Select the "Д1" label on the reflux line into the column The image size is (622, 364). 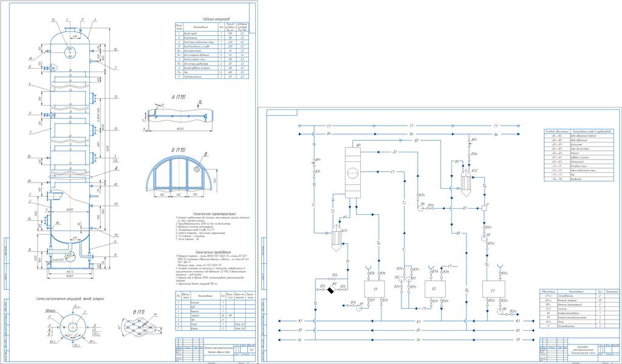pyautogui.click(x=395, y=151)
